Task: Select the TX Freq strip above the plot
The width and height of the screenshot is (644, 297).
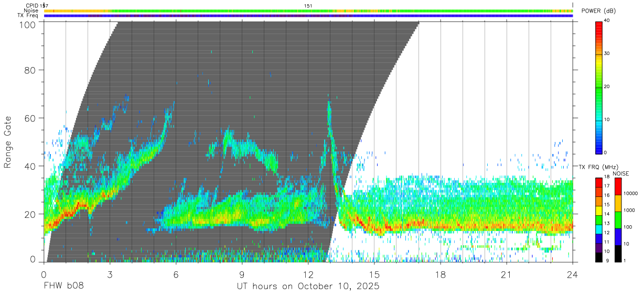Action: point(308,16)
